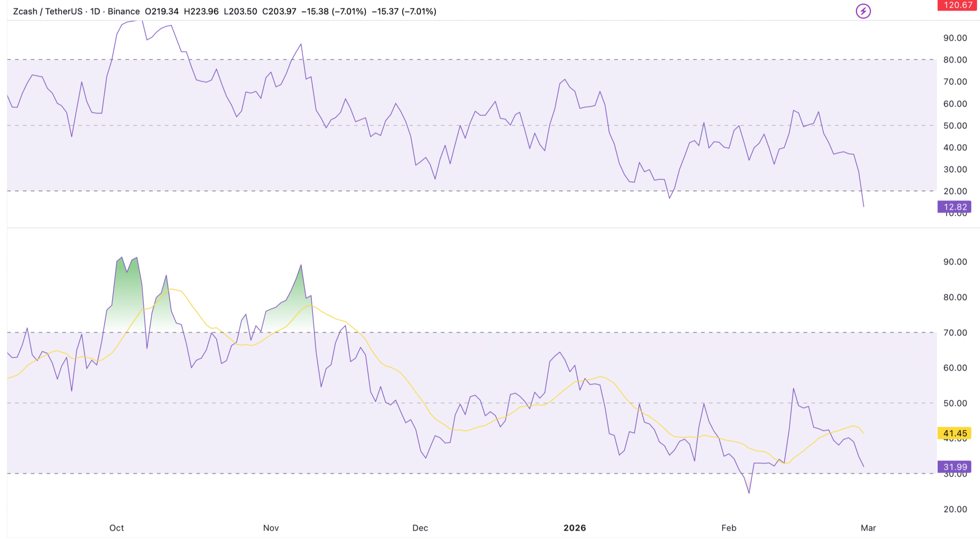Click the Zcash / TetherUS symbol title

47,12
